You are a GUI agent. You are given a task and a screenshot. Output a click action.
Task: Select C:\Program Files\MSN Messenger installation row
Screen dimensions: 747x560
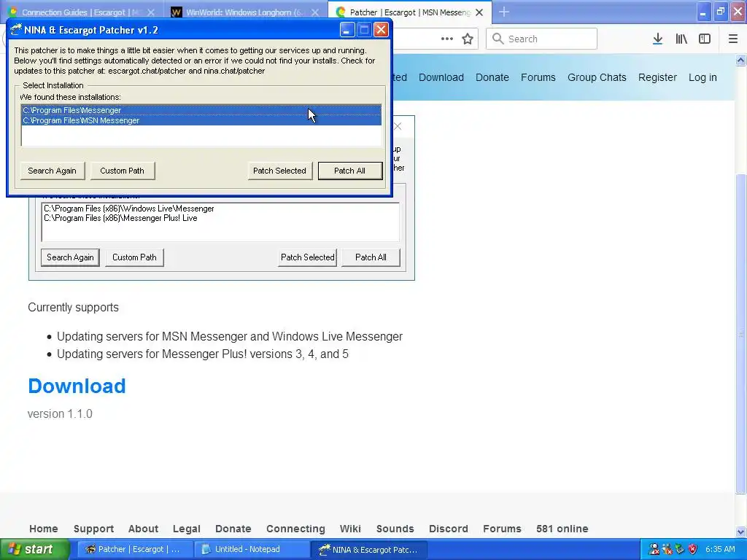pos(201,120)
